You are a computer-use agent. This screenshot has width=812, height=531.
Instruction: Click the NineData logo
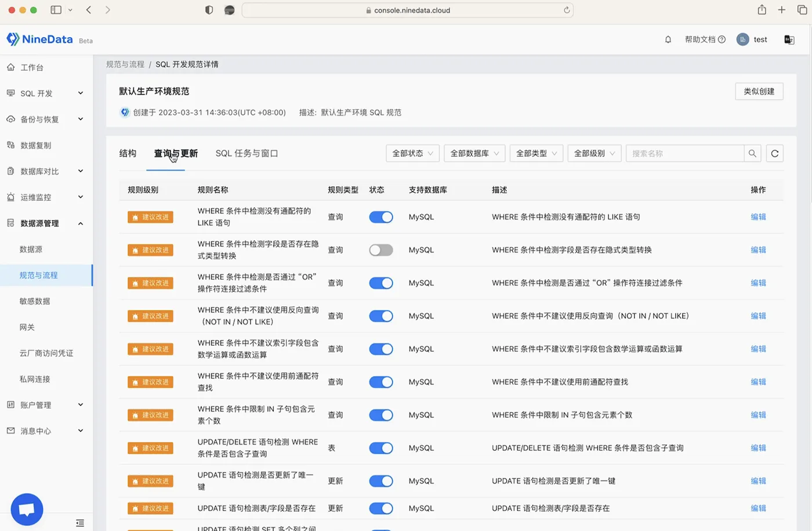click(x=39, y=39)
